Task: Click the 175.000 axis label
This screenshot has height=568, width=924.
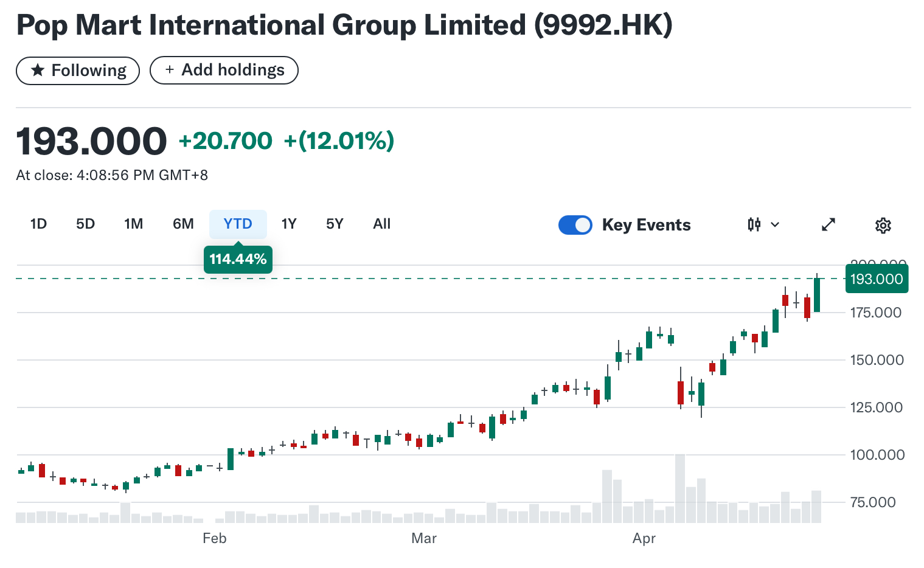Action: (x=876, y=313)
